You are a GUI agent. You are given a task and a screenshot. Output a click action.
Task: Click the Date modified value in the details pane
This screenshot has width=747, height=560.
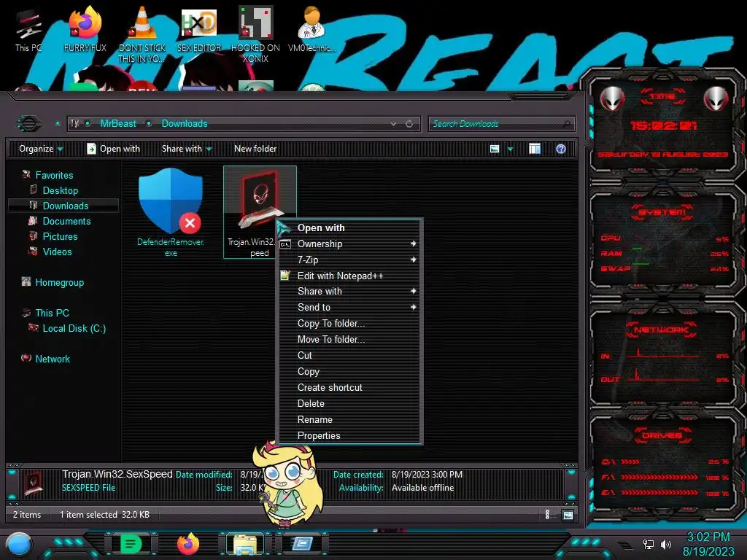tap(252, 475)
